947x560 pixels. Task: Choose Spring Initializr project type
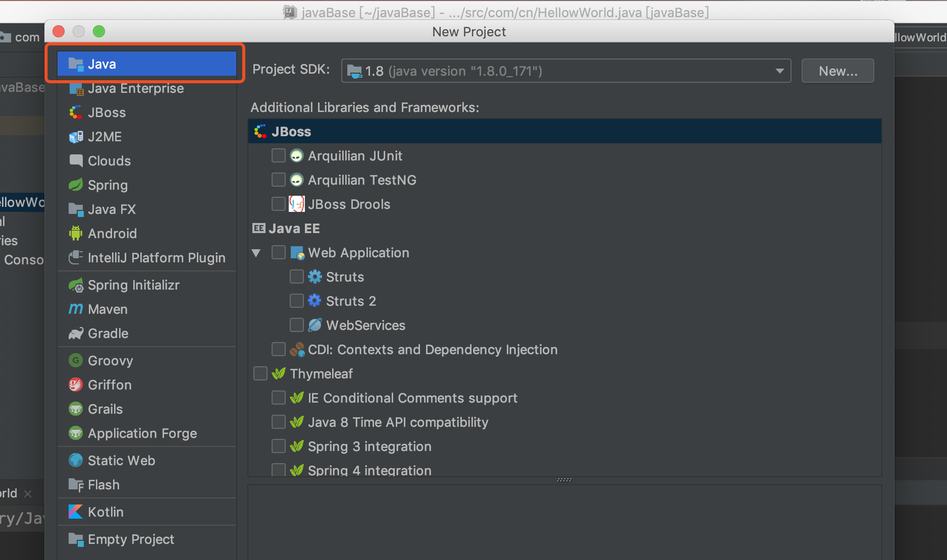147,285
